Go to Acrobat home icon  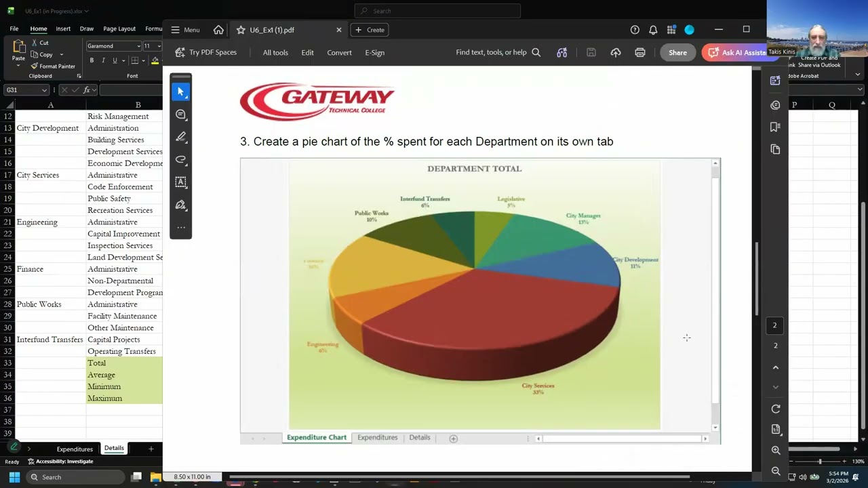coord(218,30)
